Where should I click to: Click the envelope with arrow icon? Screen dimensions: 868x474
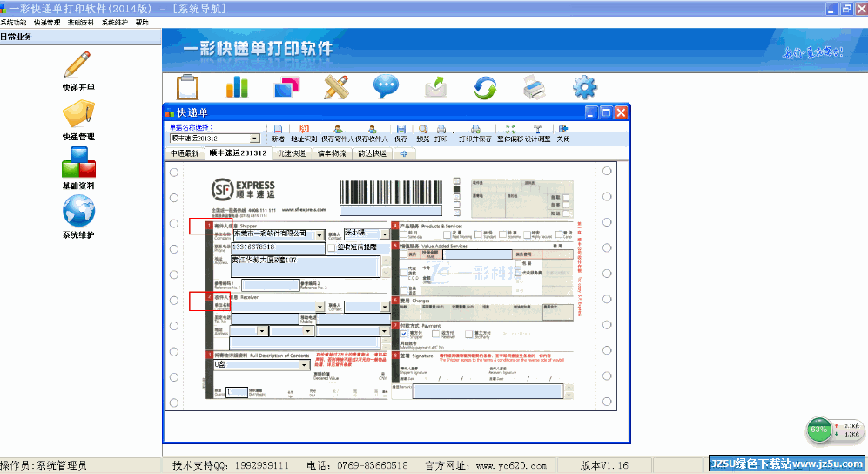[x=435, y=87]
